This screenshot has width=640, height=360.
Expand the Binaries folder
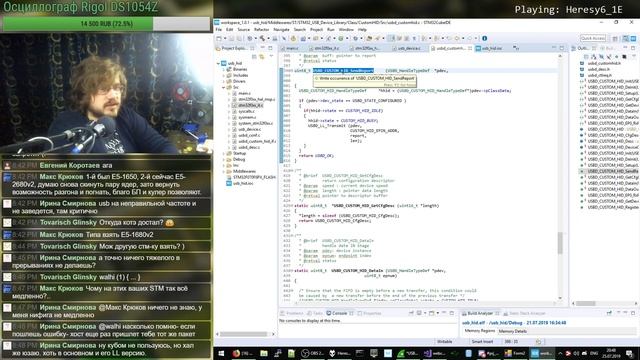pyautogui.click(x=224, y=69)
